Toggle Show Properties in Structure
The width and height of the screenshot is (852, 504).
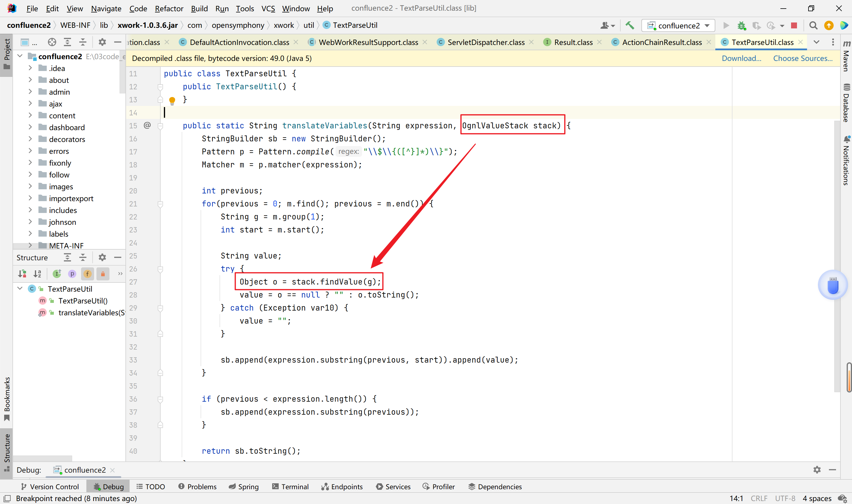coord(72,273)
